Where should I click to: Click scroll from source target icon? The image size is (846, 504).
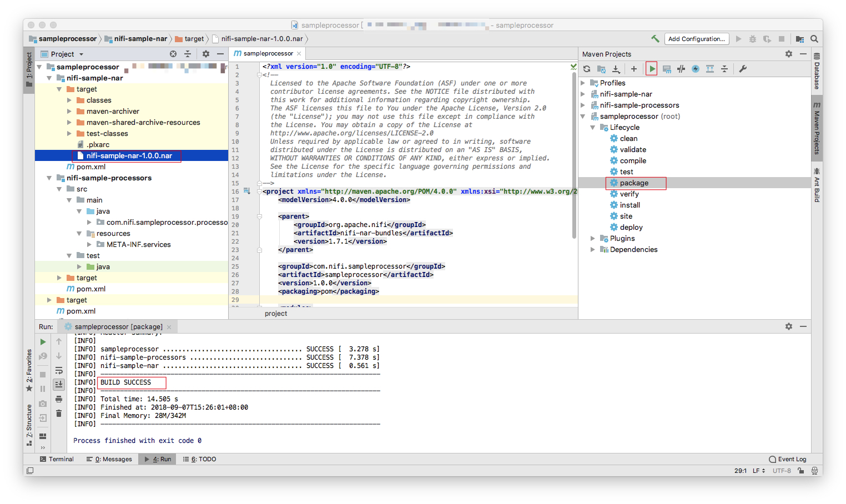(173, 54)
